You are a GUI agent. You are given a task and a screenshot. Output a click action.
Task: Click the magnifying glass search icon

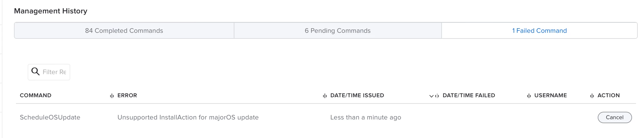35,72
